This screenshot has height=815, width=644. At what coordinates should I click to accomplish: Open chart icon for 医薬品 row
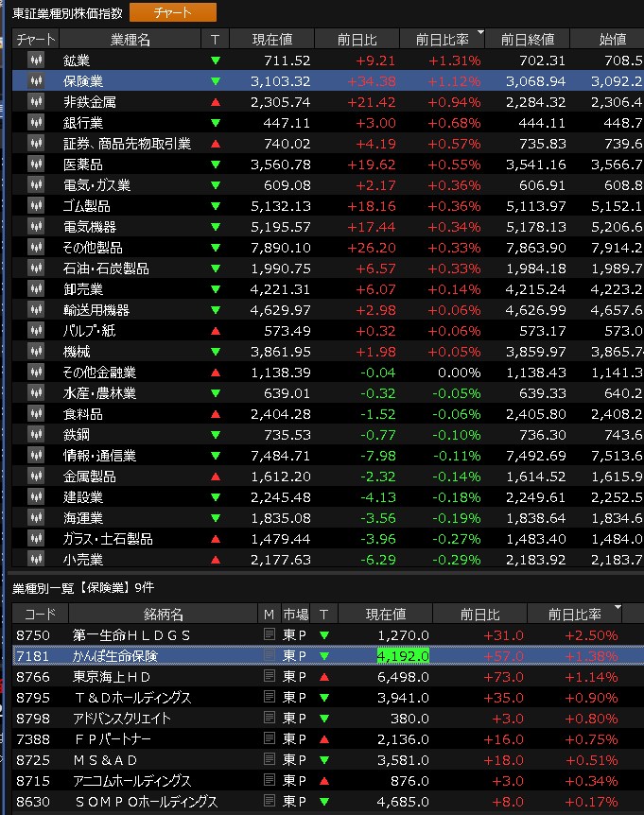[x=36, y=165]
